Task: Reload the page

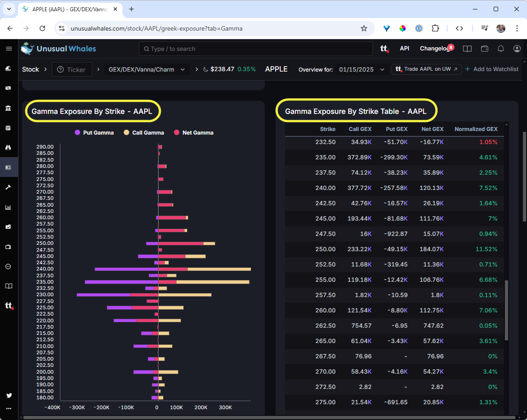Action: [42, 28]
